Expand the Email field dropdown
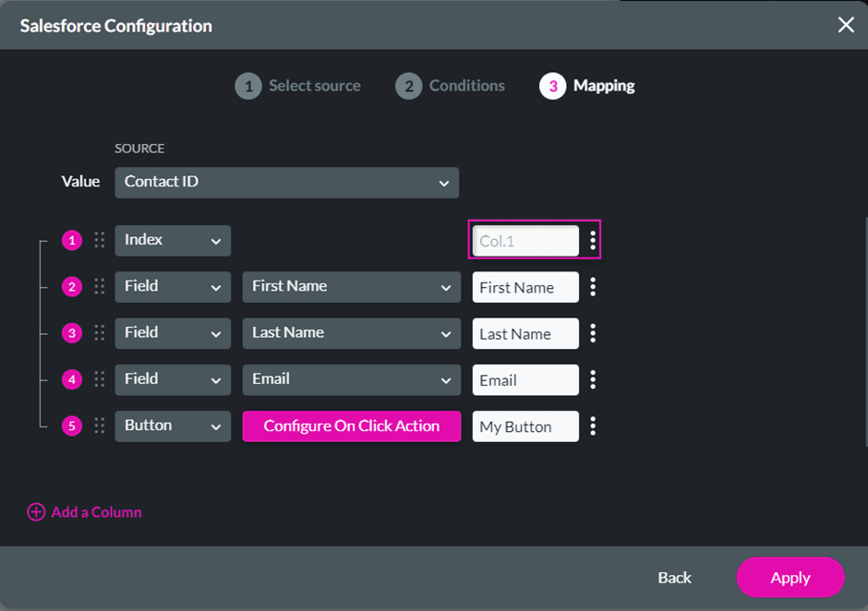The width and height of the screenshot is (868, 611). (x=351, y=379)
